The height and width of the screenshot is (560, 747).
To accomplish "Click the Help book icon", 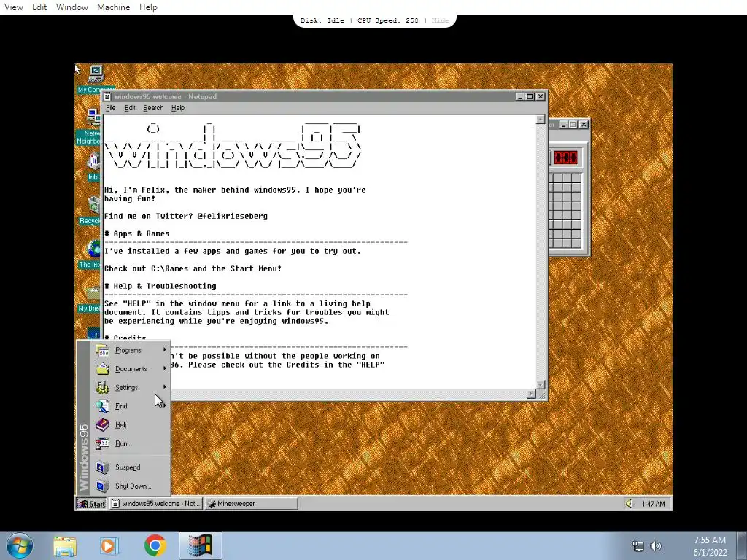I will pos(102,425).
